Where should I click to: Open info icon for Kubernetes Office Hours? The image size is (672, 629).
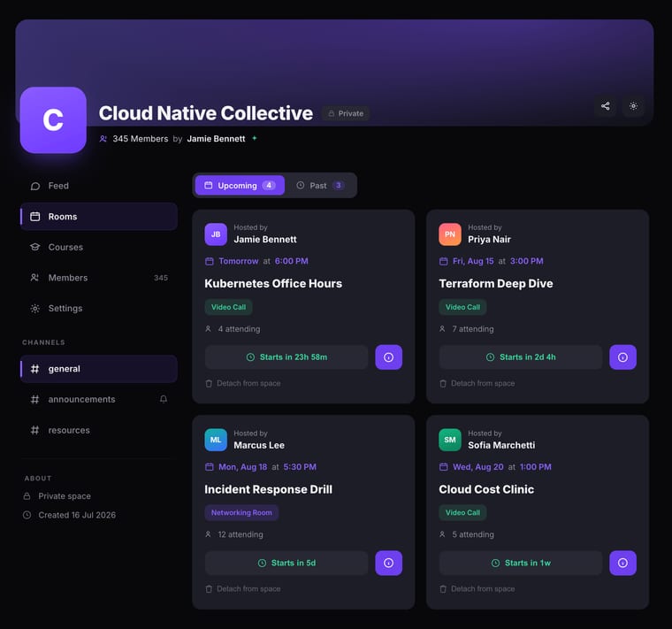[x=389, y=357]
